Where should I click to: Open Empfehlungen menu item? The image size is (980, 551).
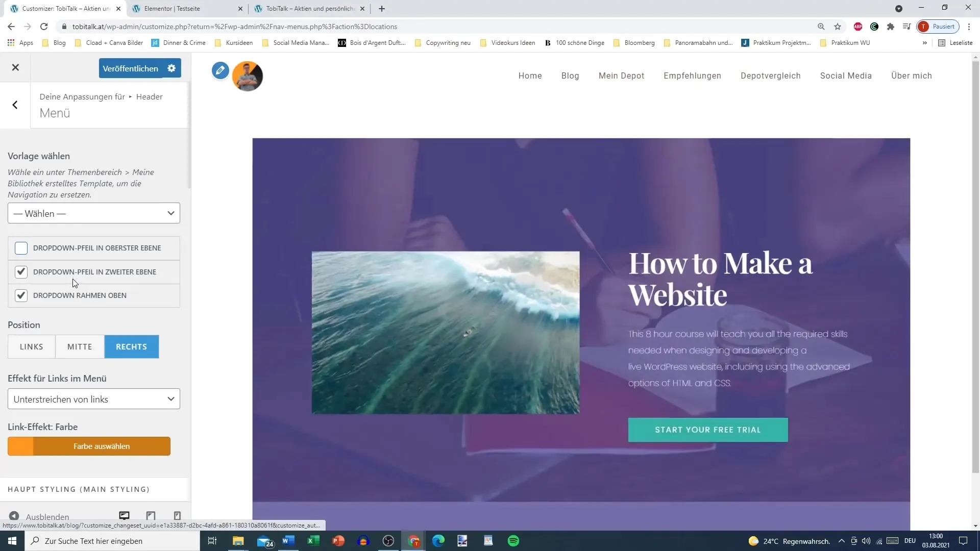pyautogui.click(x=692, y=76)
